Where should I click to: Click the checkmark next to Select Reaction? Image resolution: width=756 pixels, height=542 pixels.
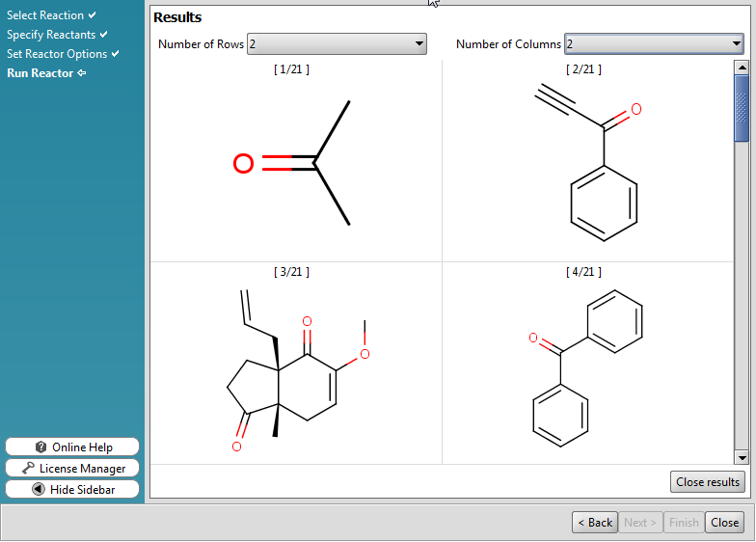[x=93, y=15]
